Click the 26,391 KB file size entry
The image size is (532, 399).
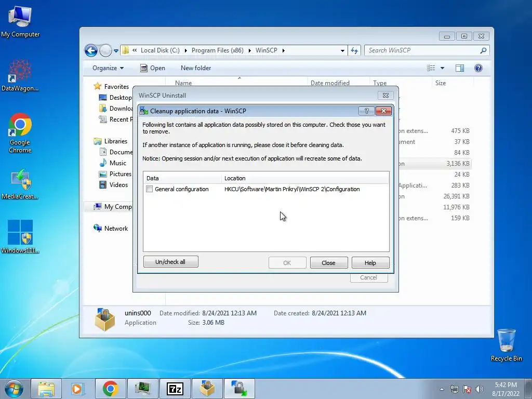(x=456, y=196)
